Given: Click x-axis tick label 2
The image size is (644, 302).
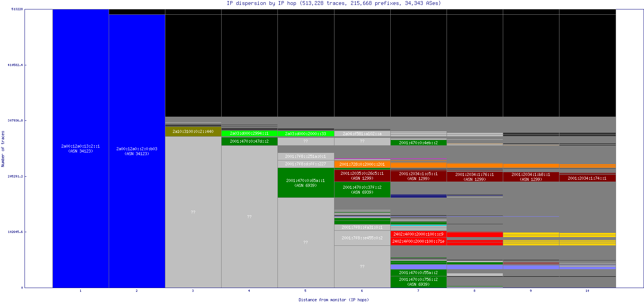Looking at the screenshot, I should (x=137, y=291).
